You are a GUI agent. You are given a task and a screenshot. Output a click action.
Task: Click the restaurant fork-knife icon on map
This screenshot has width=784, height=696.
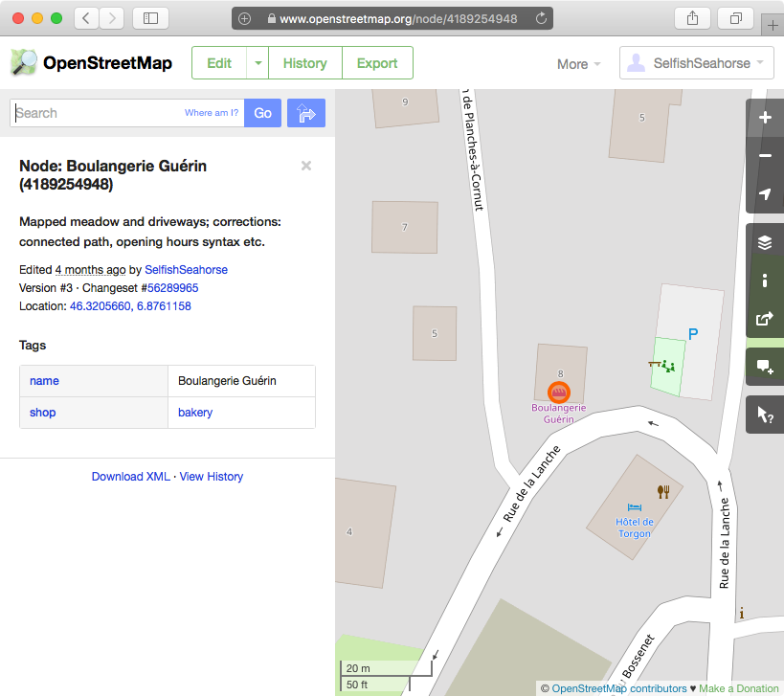click(x=663, y=492)
